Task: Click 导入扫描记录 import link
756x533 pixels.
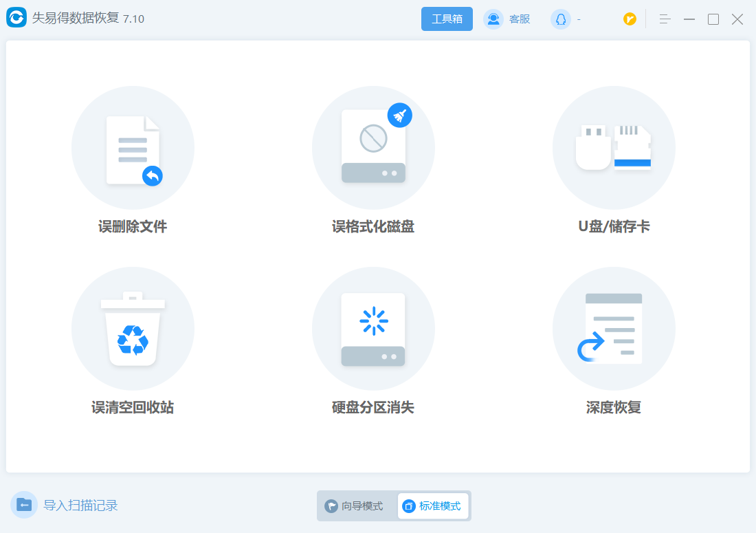Action: 80,505
